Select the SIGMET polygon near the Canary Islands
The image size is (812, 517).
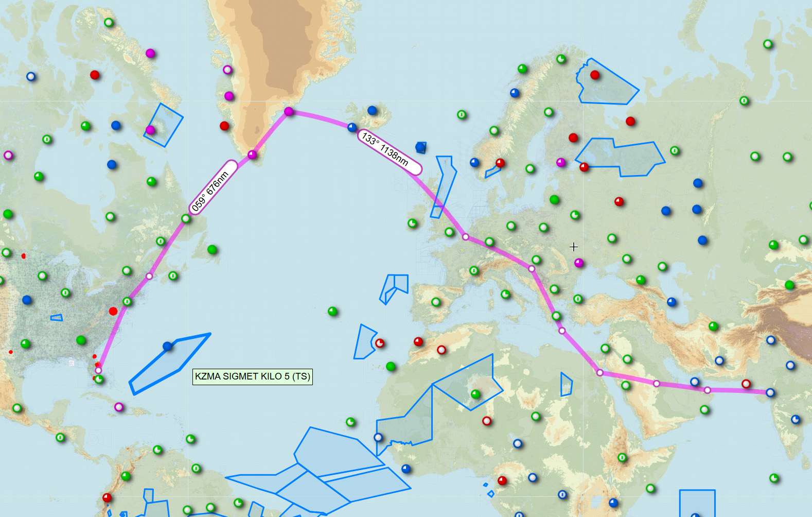pyautogui.click(x=364, y=342)
